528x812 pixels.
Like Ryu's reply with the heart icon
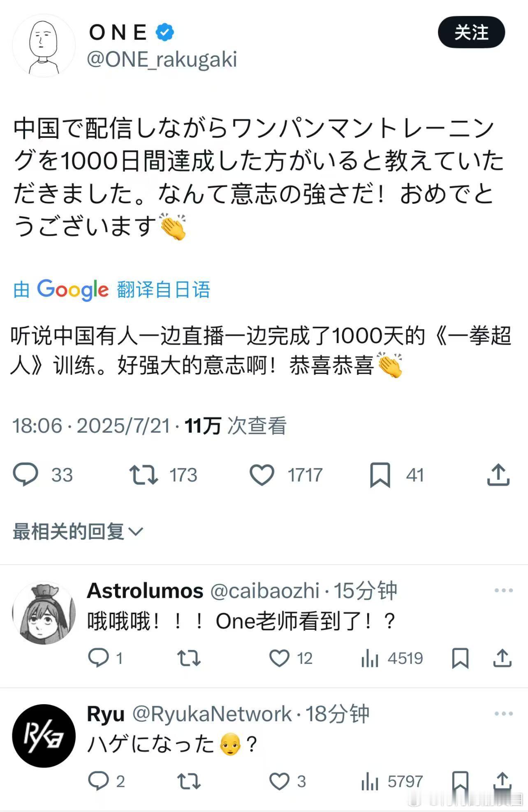click(x=279, y=782)
